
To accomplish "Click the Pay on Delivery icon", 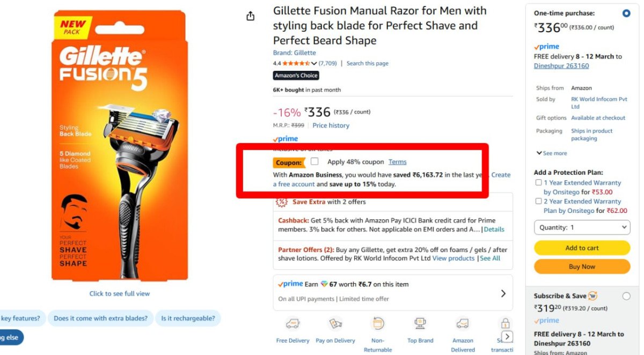I will 335,324.
